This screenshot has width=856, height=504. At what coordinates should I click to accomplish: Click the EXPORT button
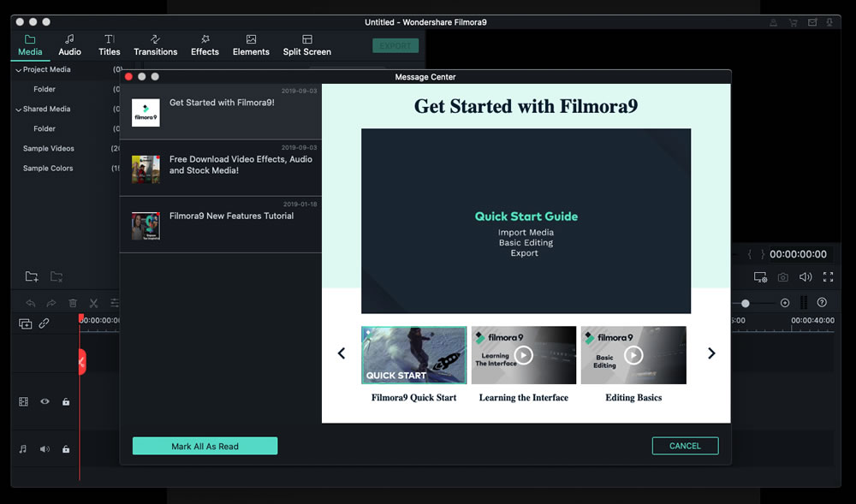[395, 46]
